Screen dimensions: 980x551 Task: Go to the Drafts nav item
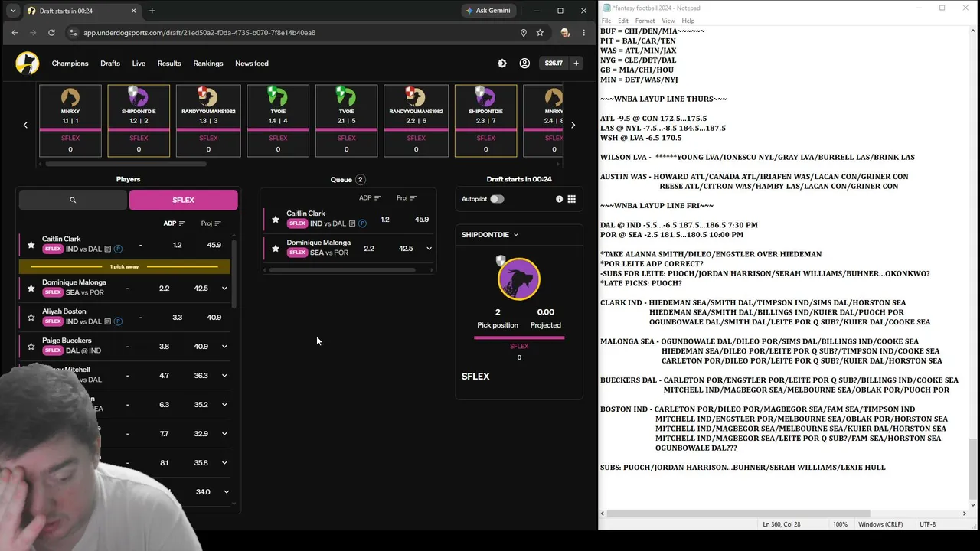tap(110, 64)
